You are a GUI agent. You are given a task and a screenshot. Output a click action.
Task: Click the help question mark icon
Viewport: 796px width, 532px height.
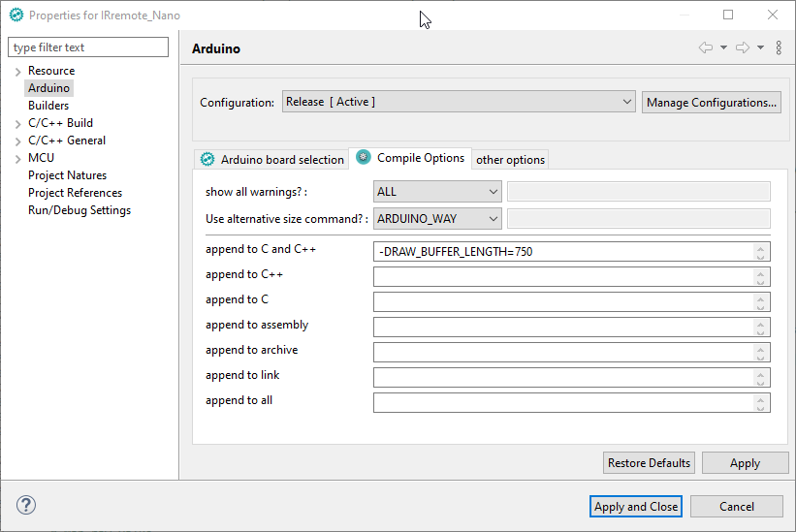(26, 505)
